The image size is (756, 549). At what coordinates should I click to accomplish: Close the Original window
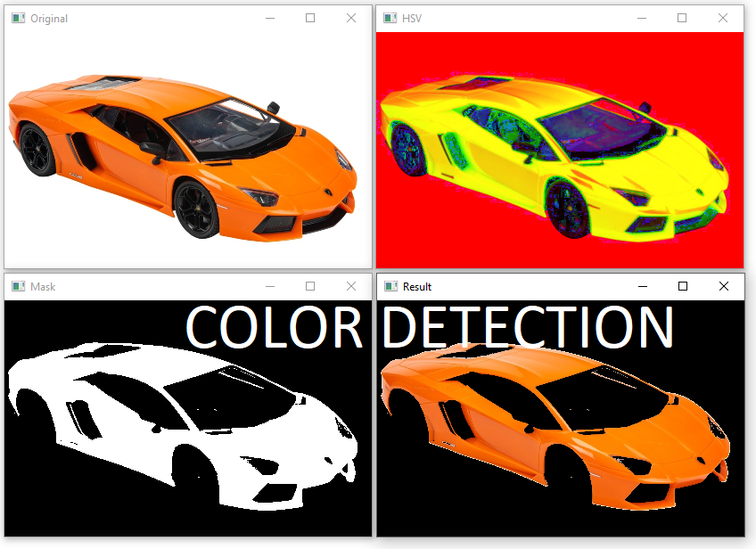[x=351, y=18]
